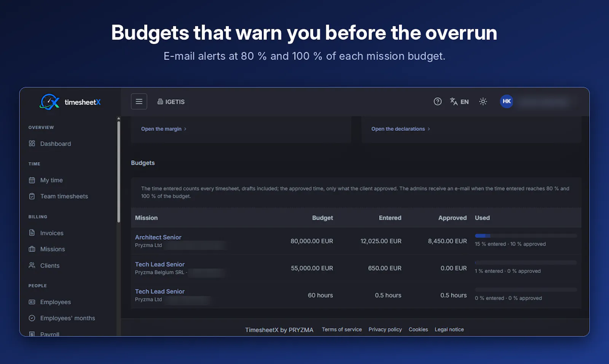The height and width of the screenshot is (364, 609).
Task: Click the Architect Senior budget usage bar
Action: coord(526,236)
